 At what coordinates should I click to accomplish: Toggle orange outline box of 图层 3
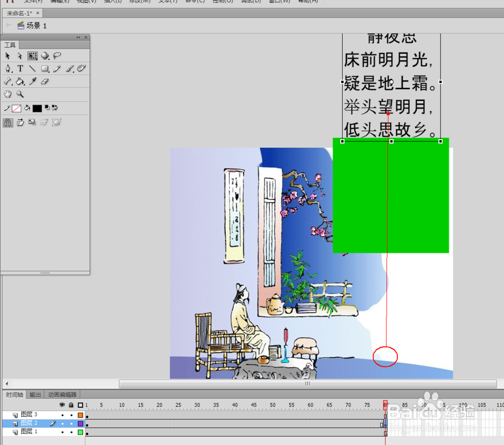[80, 415]
